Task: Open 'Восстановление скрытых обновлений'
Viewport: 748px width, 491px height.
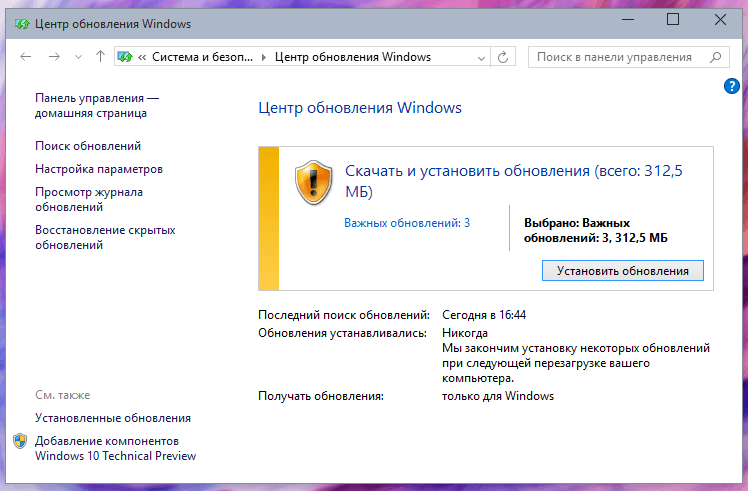Action: pos(105,237)
